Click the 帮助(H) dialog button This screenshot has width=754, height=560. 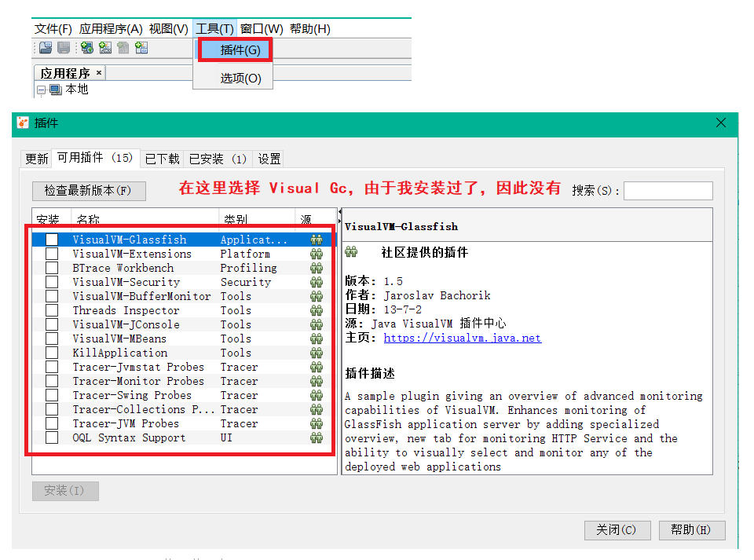[x=691, y=530]
